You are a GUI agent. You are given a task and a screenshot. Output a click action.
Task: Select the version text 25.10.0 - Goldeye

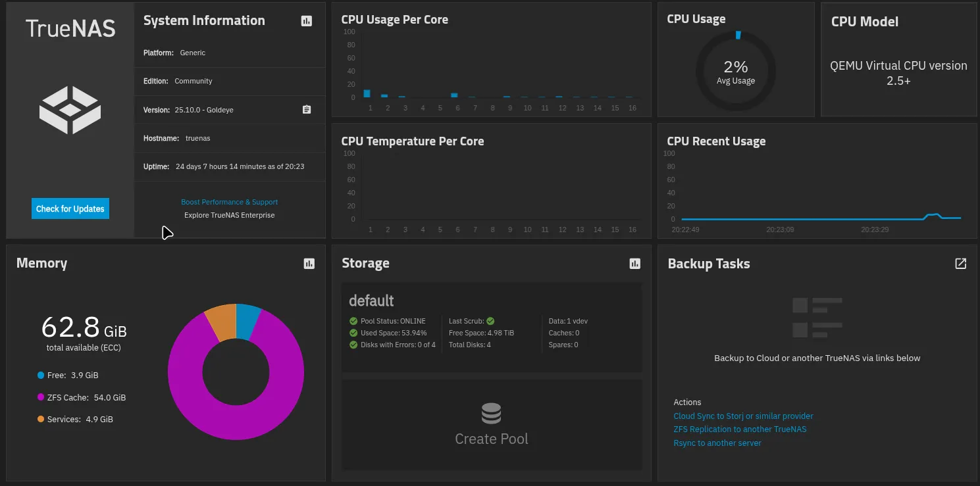(x=204, y=110)
